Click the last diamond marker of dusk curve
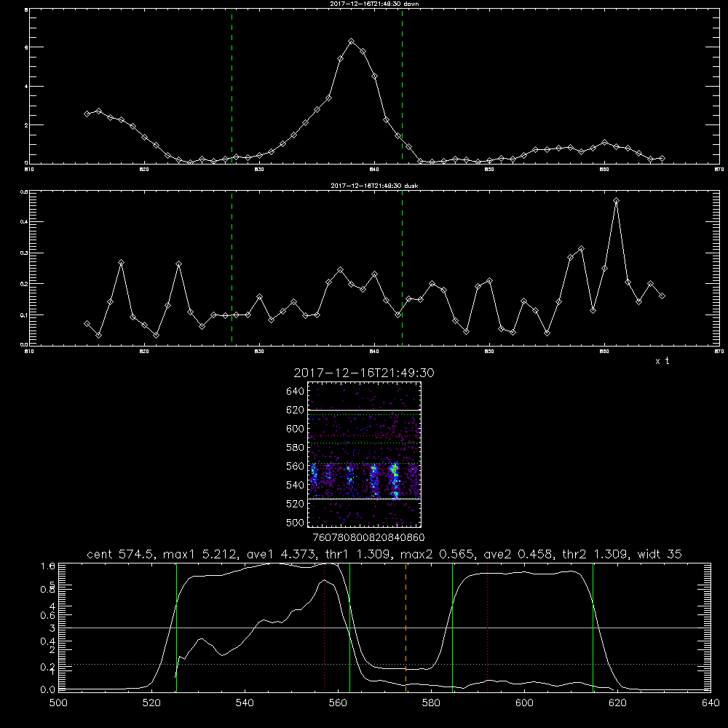The height and width of the screenshot is (728, 728). pyautogui.click(x=662, y=296)
